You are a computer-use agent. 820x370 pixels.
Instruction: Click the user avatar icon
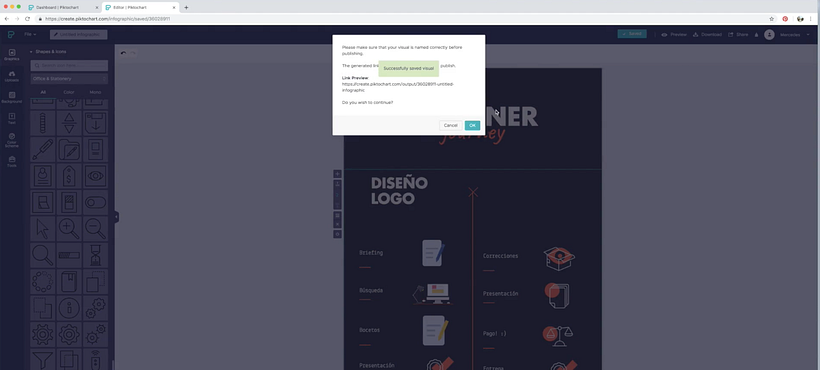[769, 34]
